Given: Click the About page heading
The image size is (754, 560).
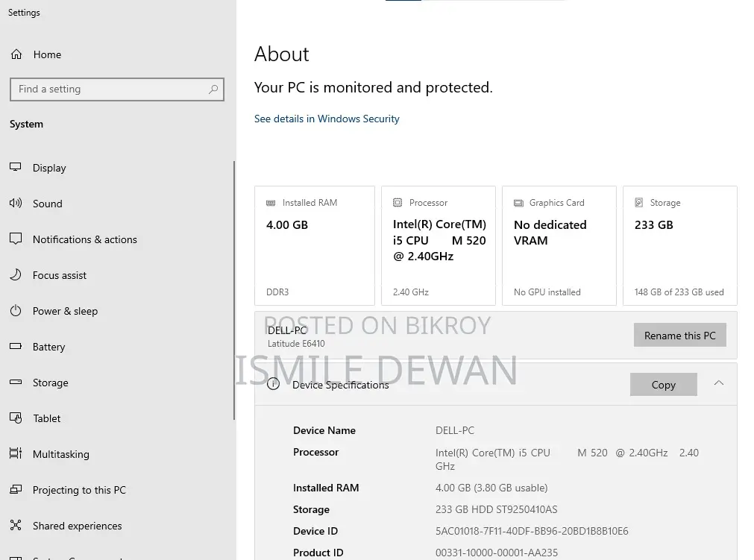Looking at the screenshot, I should (282, 54).
